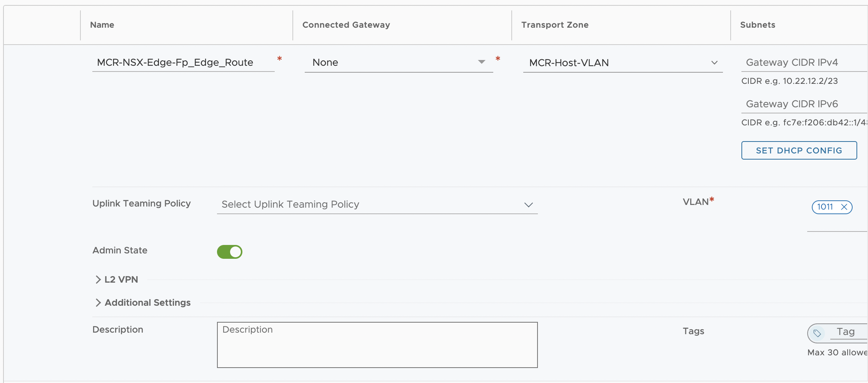Viewport: 868px width, 383px height.
Task: Click the tag icon in Tags field
Action: [x=817, y=333]
